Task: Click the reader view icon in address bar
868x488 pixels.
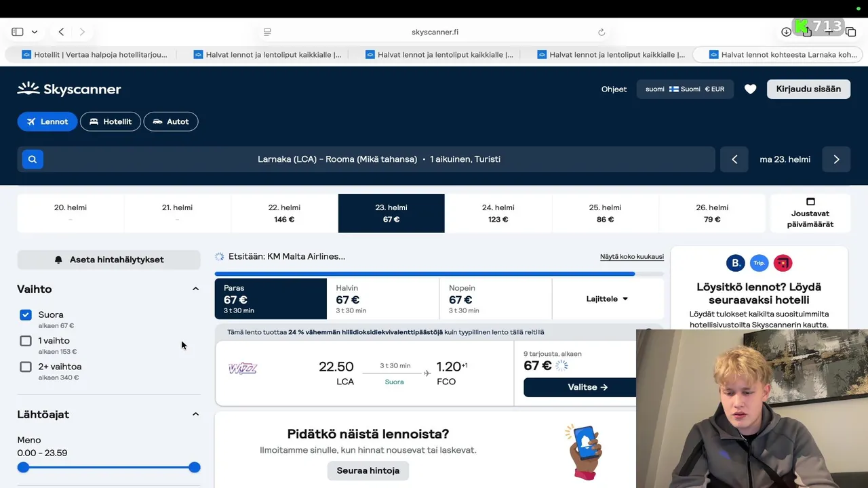Action: coord(267,32)
